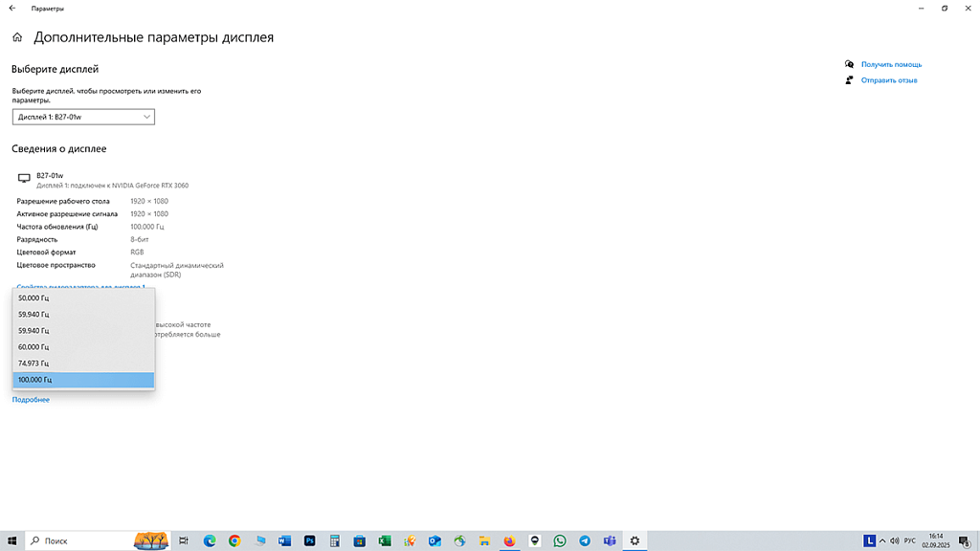Open the 'Получить помощь' link
The height and width of the screenshot is (551, 980).
891,64
